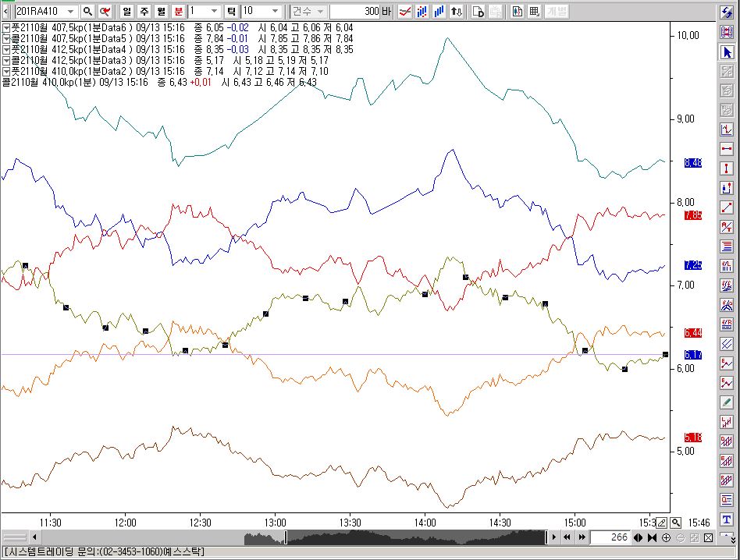Screen dimensions: 740x560
Task: Click the zoom-in plus circle icon
Action: pyautogui.click(x=666, y=538)
